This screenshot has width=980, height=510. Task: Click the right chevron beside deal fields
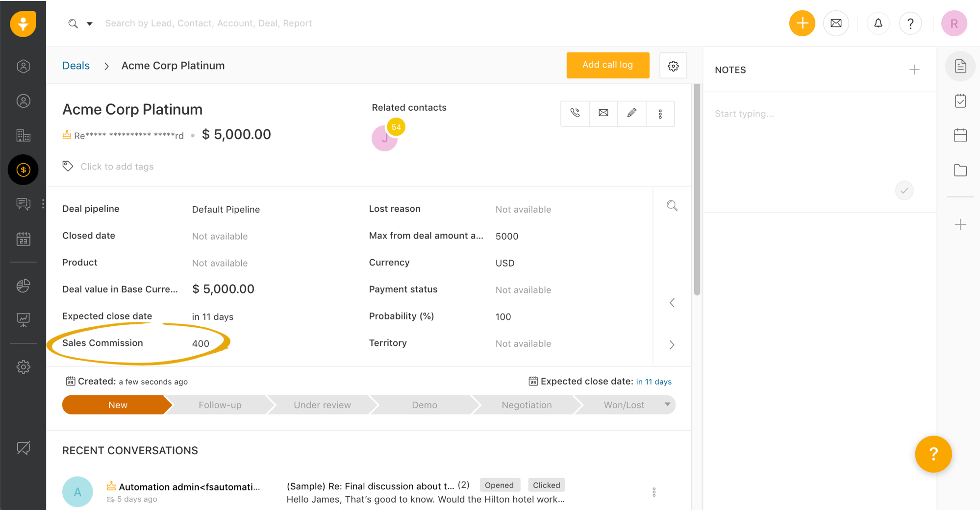pos(672,345)
